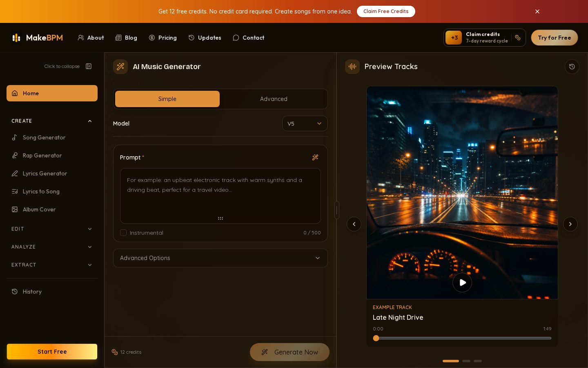Click the Start Free button
Viewport: 588px width, 368px height.
point(52,352)
